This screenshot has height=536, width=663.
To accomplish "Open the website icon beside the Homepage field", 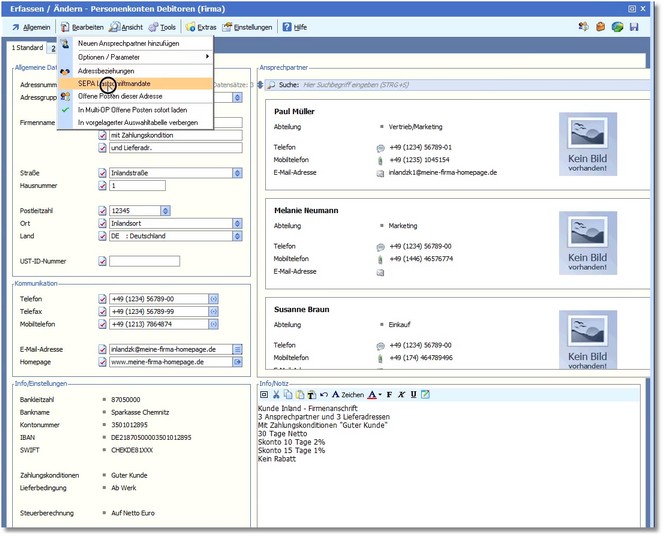I will click(237, 362).
